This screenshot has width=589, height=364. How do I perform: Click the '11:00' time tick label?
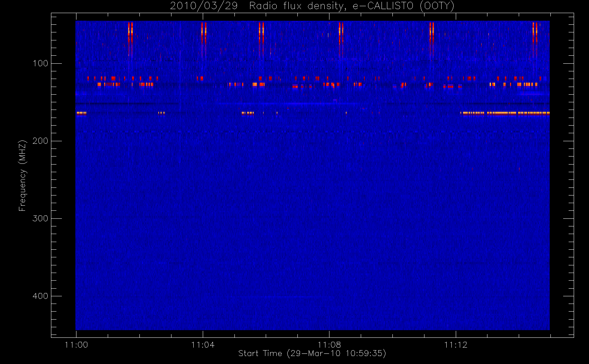click(x=76, y=345)
